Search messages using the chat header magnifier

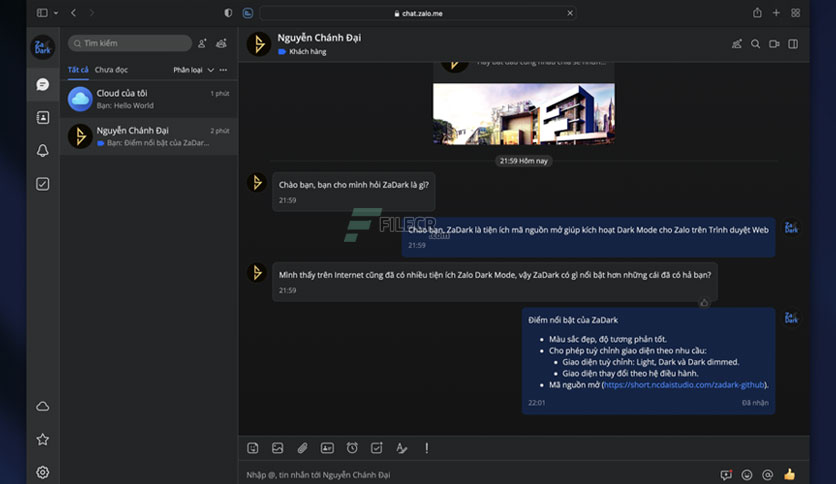(x=755, y=44)
